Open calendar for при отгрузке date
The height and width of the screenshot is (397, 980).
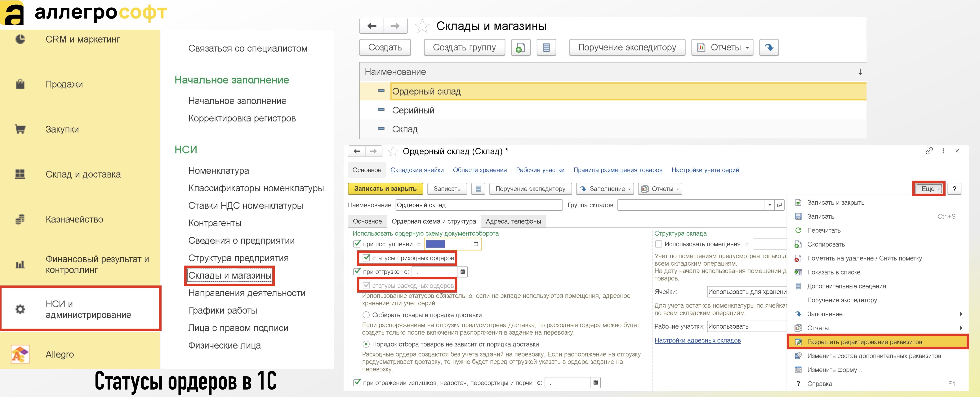pyautogui.click(x=463, y=272)
